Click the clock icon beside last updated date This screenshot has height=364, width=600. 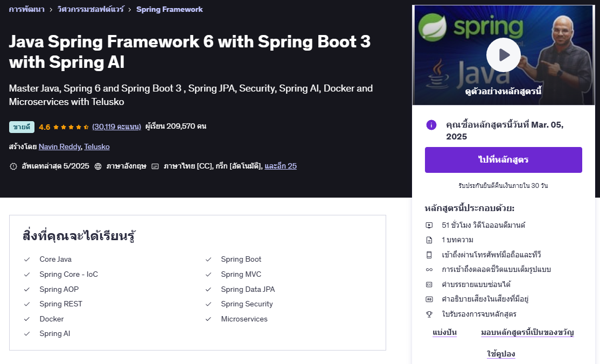(13, 166)
